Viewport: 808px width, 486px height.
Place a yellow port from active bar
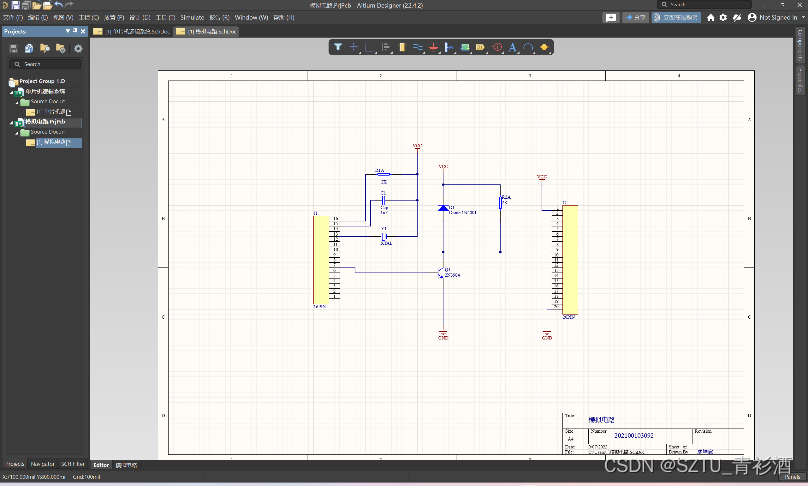(x=481, y=47)
